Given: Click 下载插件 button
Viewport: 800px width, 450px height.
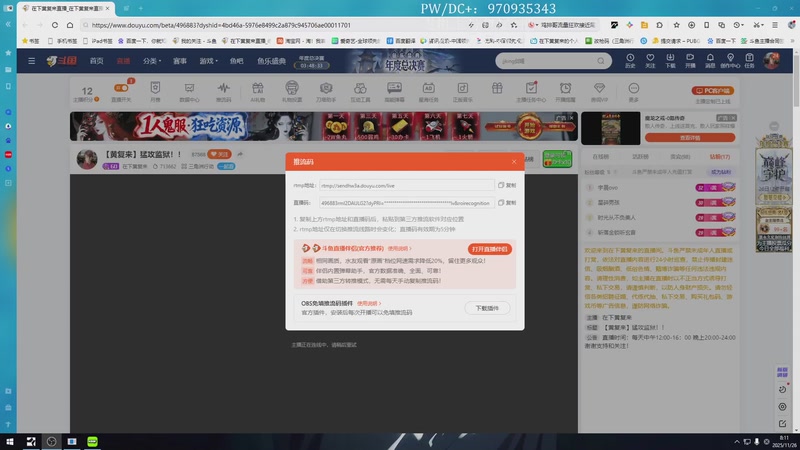Looking at the screenshot, I should (x=487, y=308).
